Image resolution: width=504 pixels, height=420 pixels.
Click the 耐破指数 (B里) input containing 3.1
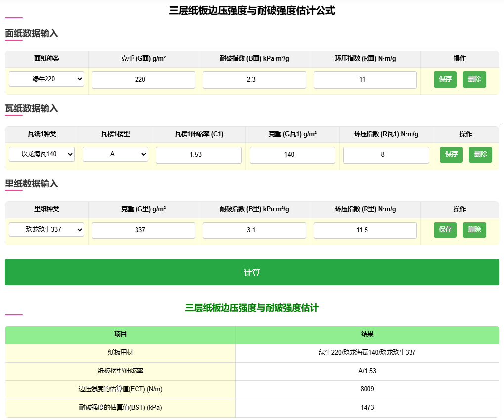click(x=254, y=230)
